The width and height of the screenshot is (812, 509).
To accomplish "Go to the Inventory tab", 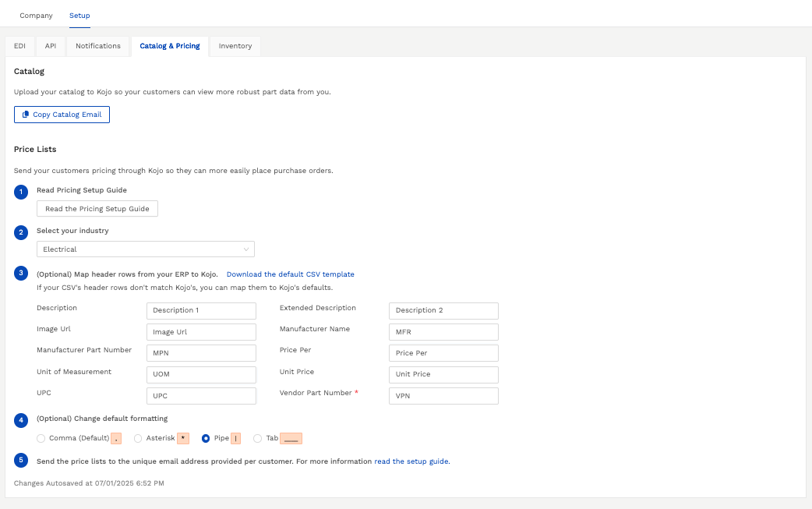I will point(235,46).
